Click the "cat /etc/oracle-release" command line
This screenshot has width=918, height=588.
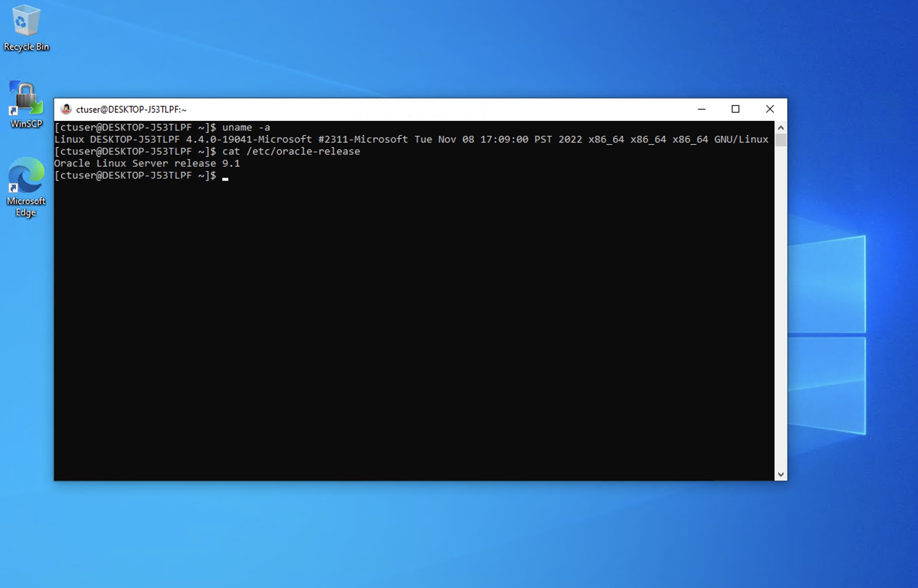[x=291, y=151]
